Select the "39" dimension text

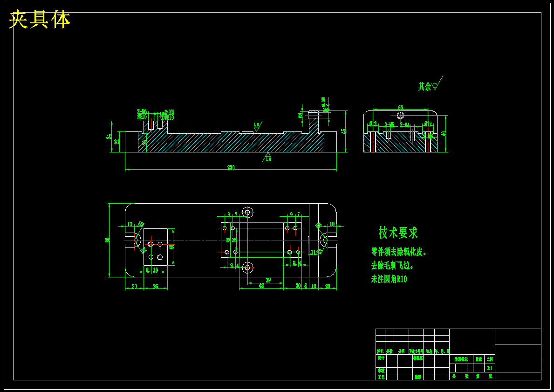pos(268,280)
